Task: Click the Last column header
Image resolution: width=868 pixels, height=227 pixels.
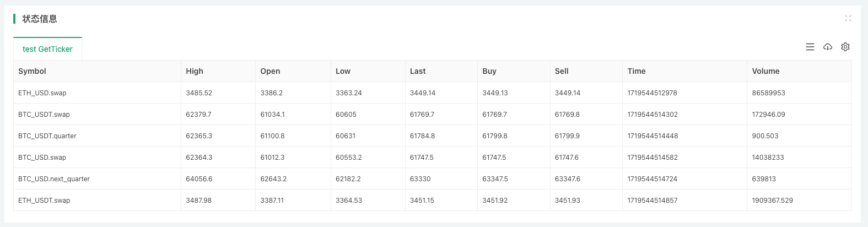Action: (418, 71)
